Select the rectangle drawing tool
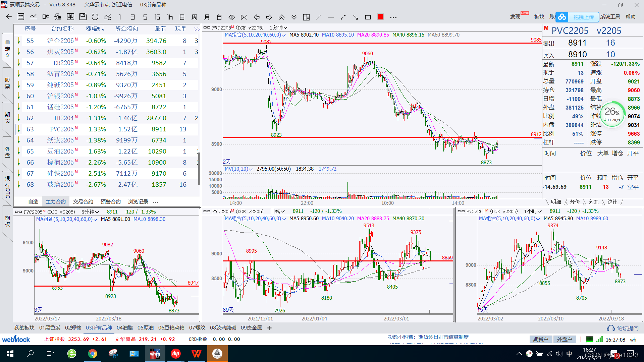The height and width of the screenshot is (362, 644). pos(368,17)
